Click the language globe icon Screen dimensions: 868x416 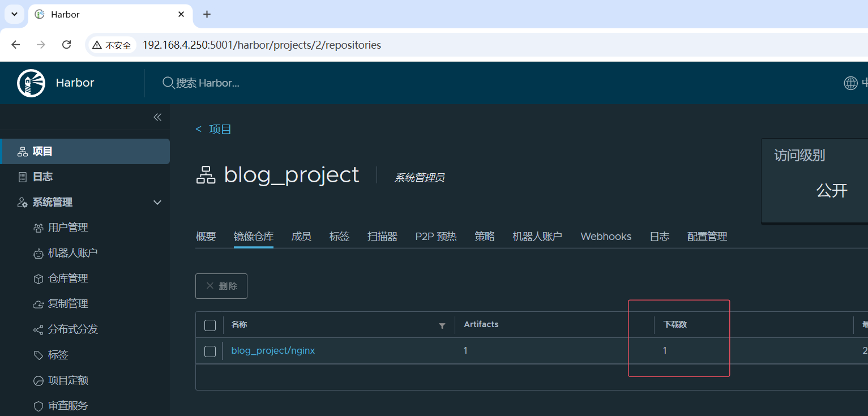[x=850, y=83]
